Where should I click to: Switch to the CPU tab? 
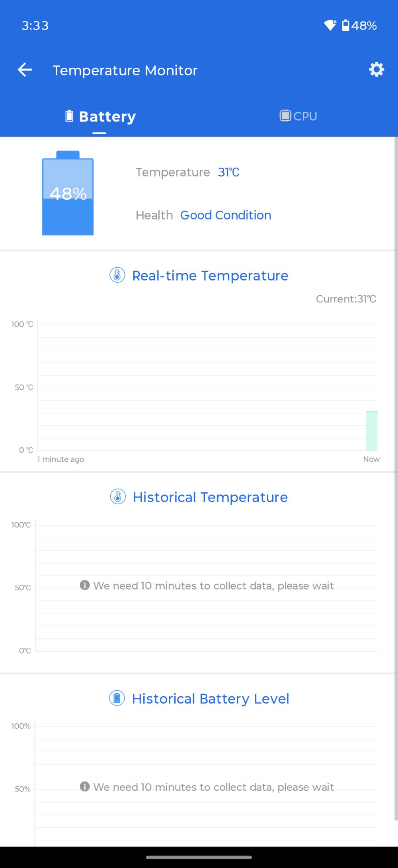point(298,116)
